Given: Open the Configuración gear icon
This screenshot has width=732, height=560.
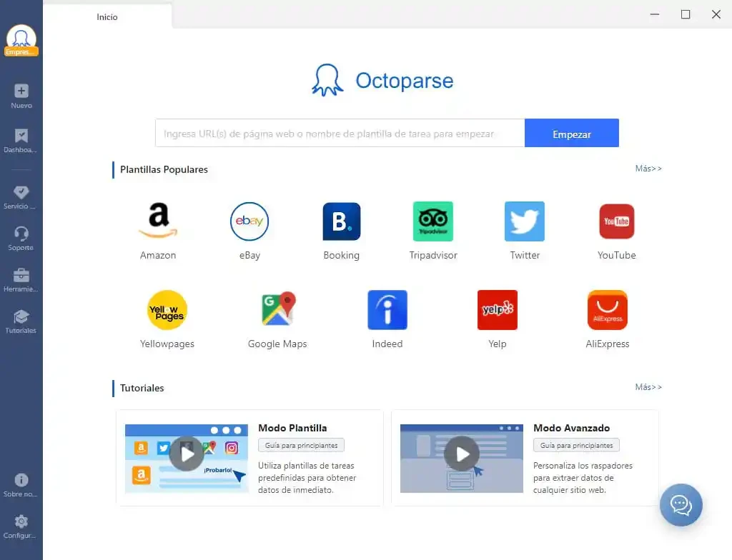Looking at the screenshot, I should click(x=21, y=521).
